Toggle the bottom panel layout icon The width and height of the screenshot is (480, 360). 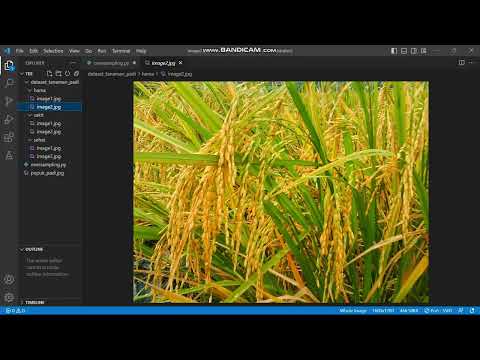click(404, 51)
